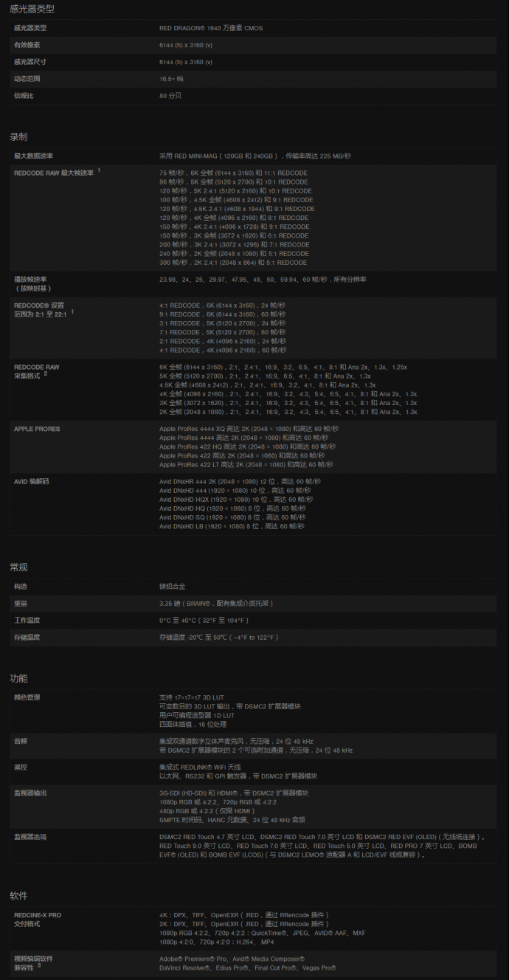Click the APPLE PRORES row label

pyautogui.click(x=37, y=429)
